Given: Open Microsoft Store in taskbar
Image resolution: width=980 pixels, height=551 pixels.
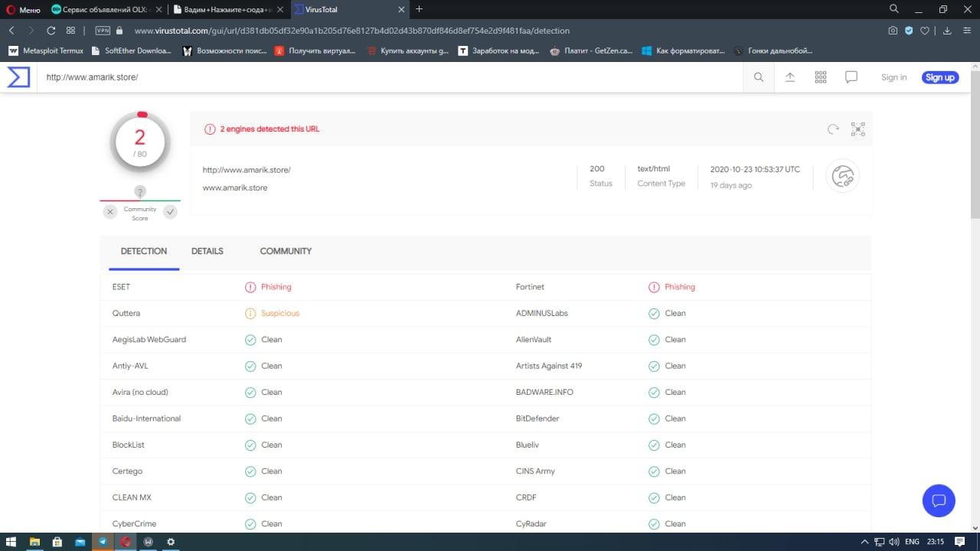Looking at the screenshot, I should 57,542.
